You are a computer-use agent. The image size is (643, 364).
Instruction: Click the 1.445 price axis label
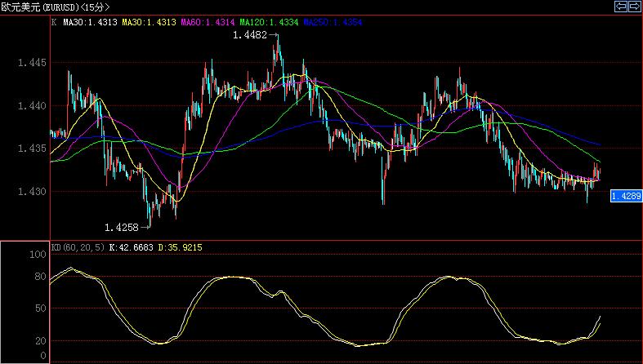click(x=32, y=63)
